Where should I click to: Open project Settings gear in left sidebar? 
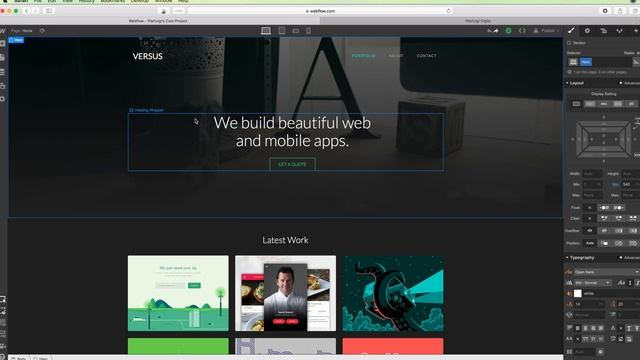coord(2,99)
